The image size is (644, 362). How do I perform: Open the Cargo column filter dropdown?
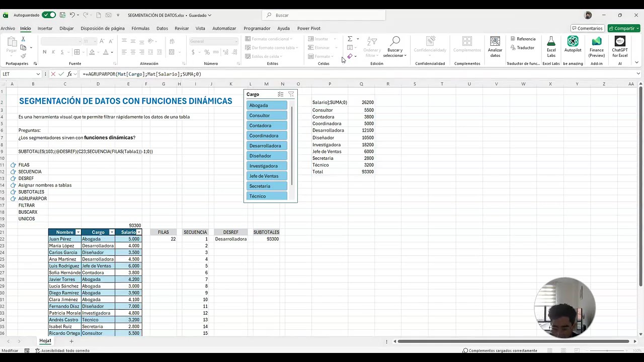coord(112,232)
